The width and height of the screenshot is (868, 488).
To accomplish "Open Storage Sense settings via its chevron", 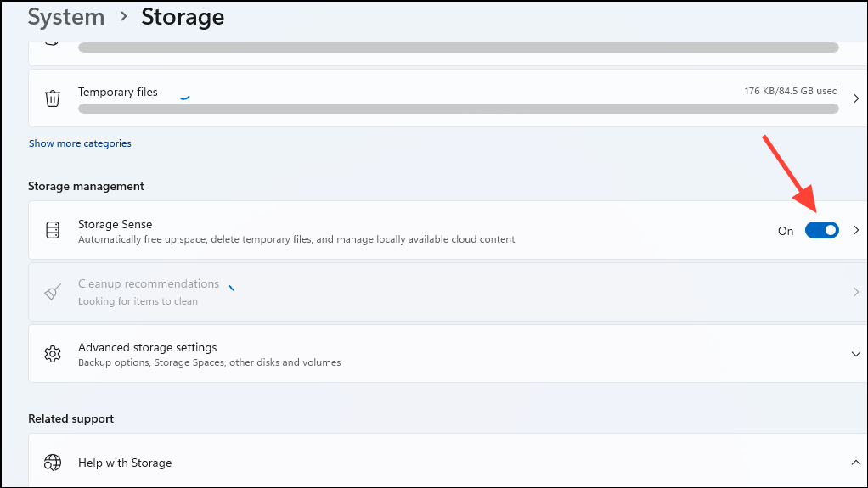I will point(856,230).
